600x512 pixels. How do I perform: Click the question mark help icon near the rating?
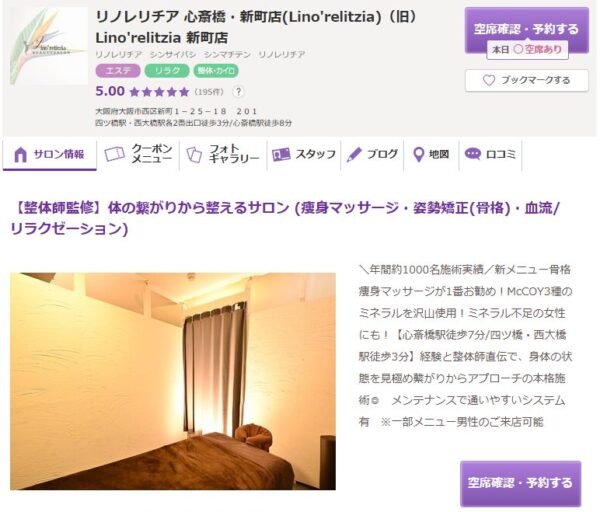238,92
